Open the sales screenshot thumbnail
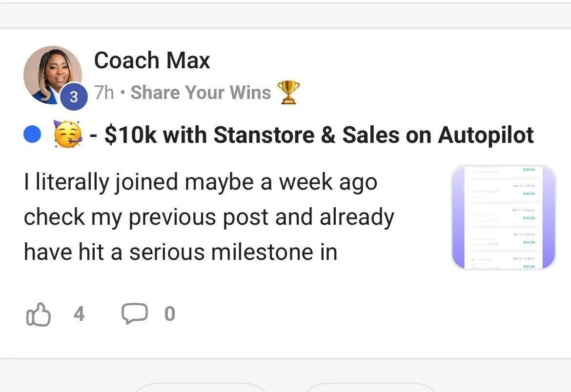571x392 pixels. [x=504, y=217]
